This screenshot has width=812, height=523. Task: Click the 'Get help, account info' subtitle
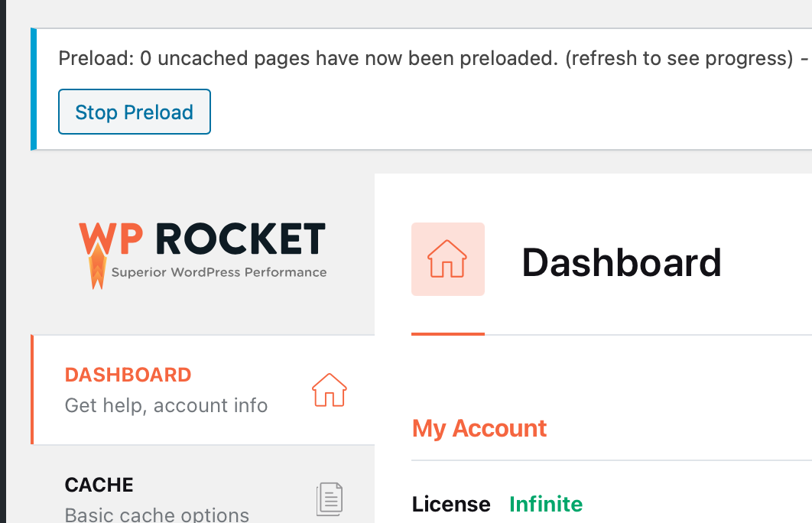[x=166, y=405]
